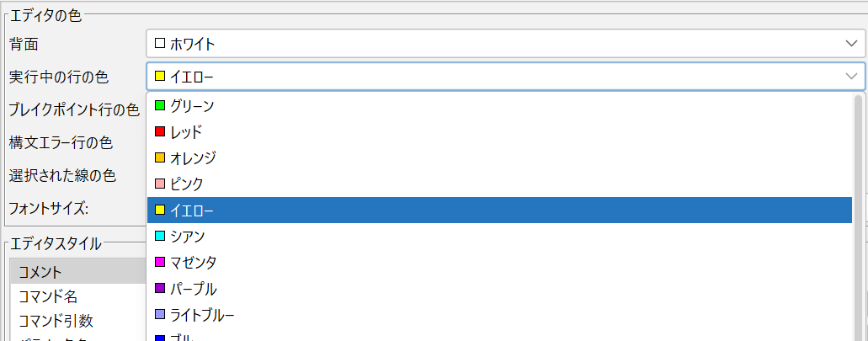This screenshot has height=341, width=868.
Task: Select シアン color option
Action: tap(498, 237)
